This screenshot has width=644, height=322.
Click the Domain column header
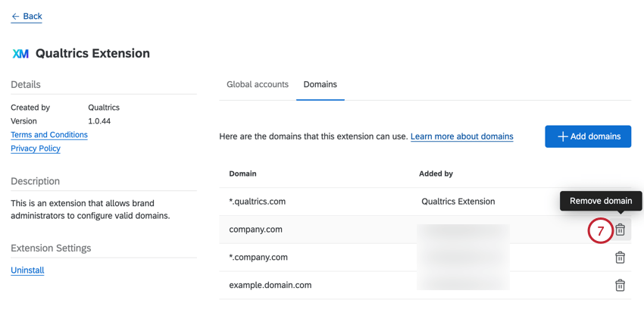click(242, 174)
